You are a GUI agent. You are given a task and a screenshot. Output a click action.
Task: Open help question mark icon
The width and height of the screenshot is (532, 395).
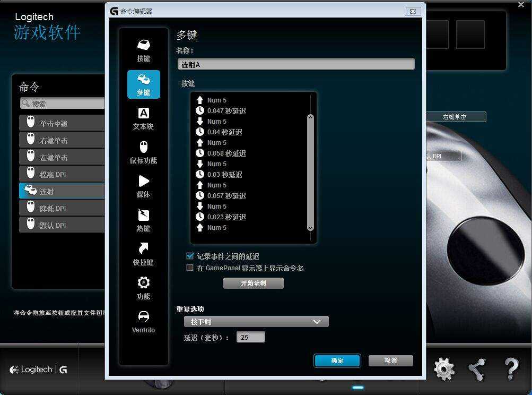point(511,369)
